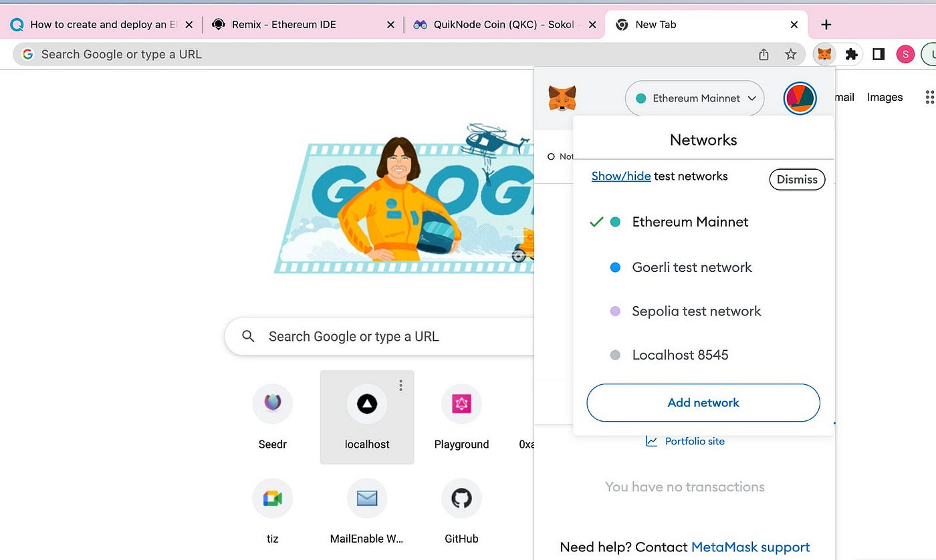Bookmark this page with the star icon

(x=791, y=54)
